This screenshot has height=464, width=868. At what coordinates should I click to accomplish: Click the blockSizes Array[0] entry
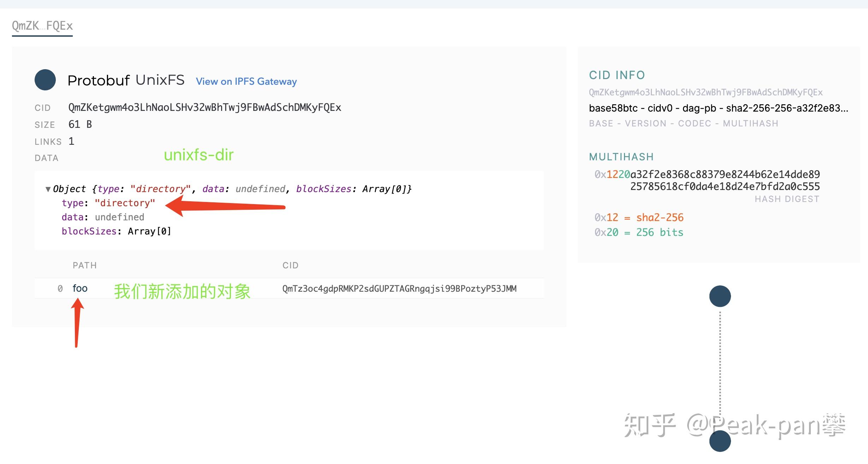117,231
